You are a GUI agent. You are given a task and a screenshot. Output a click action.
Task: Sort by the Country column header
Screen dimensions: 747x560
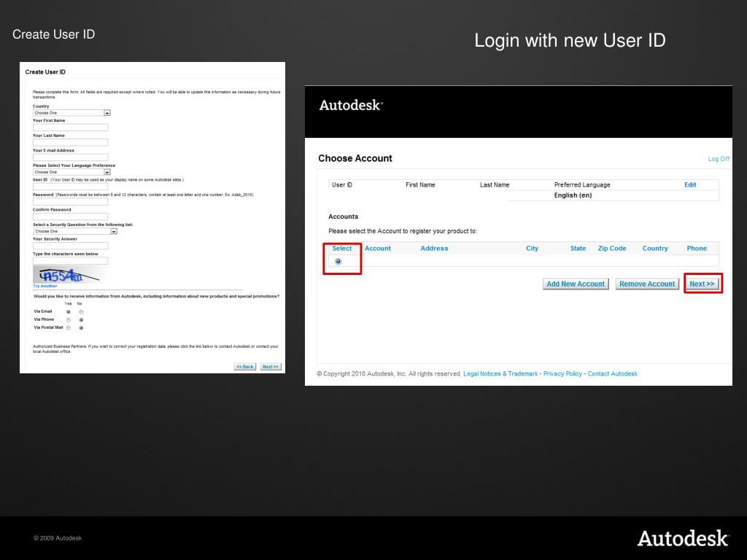(x=655, y=249)
